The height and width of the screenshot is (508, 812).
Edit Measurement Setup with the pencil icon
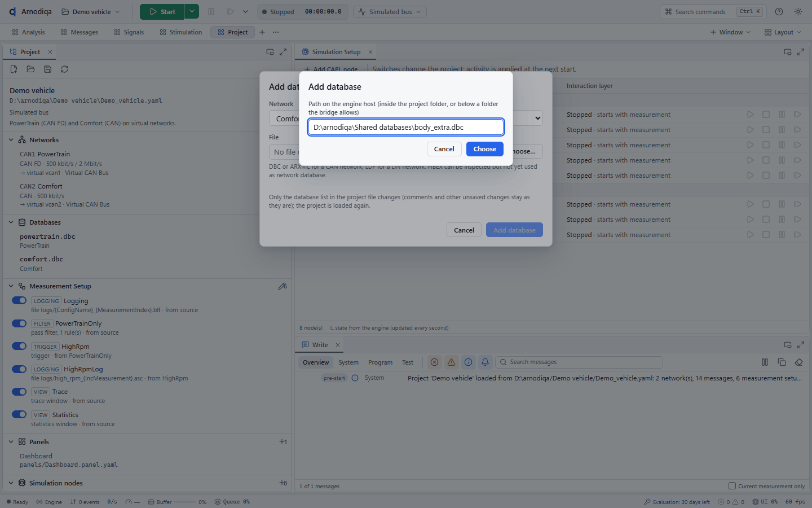[283, 286]
